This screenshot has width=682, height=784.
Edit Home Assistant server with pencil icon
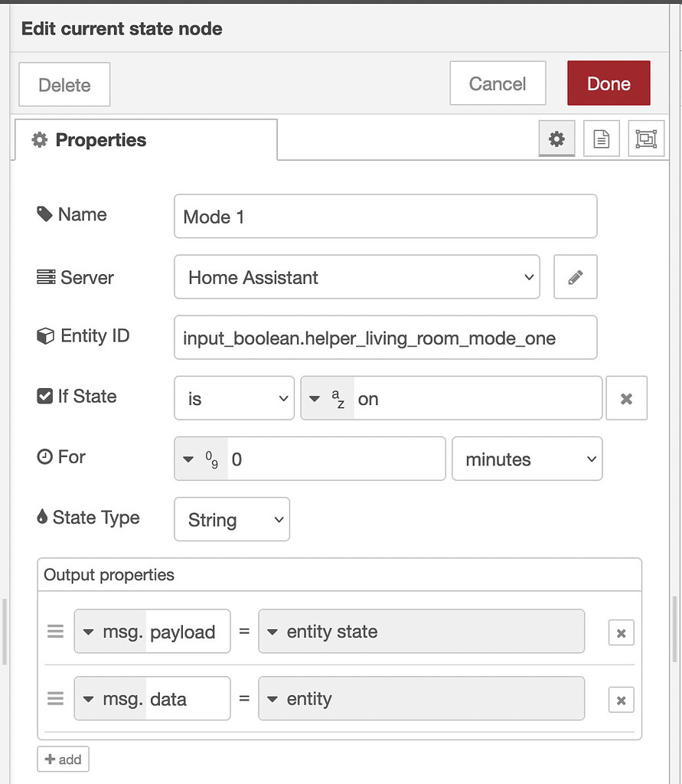point(576,277)
